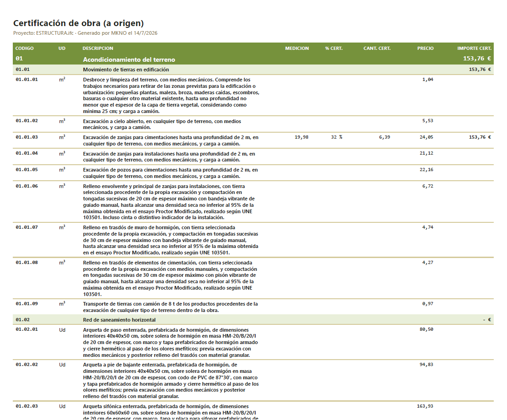The height and width of the screenshot is (420, 507).
Task: Click the 'Desbroce y limpieza del terreno' description
Action: click(x=171, y=96)
